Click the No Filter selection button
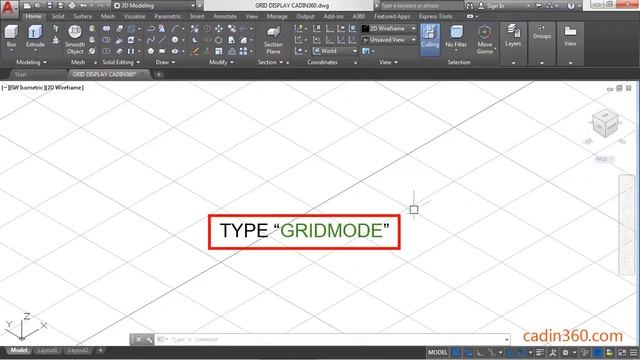This screenshot has height=360, width=640. pos(456,37)
